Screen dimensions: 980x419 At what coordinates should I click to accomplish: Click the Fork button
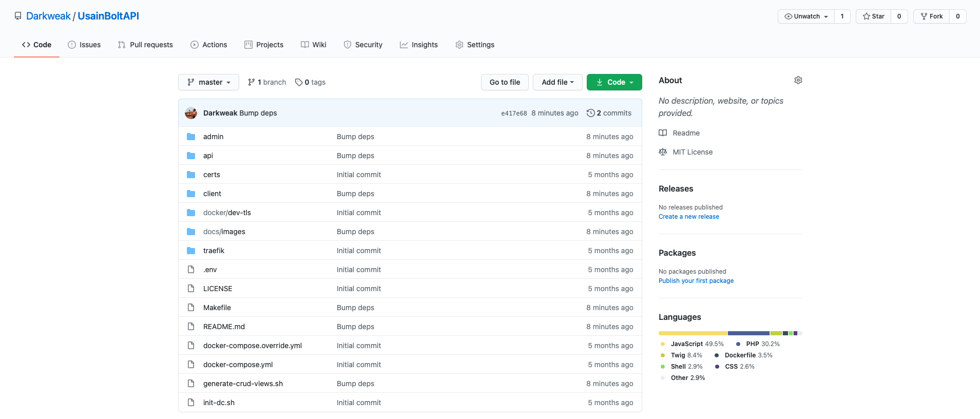931,16
